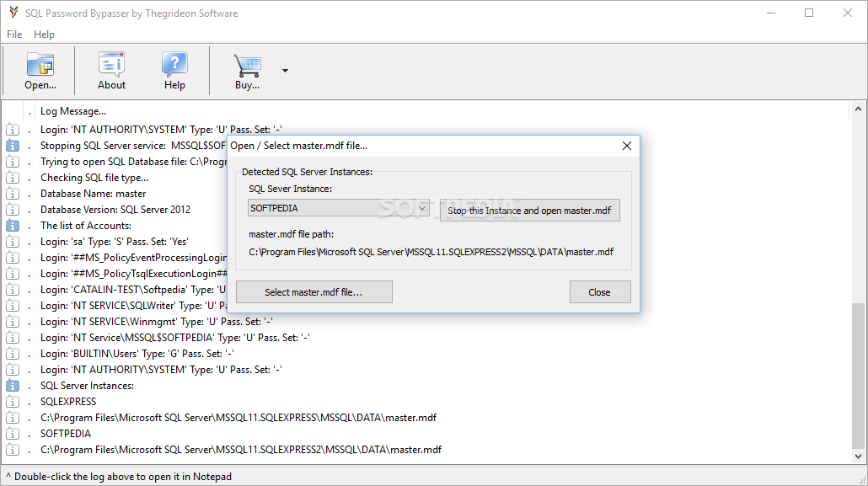Close the Open / Select master.mdf dialog

(x=627, y=146)
